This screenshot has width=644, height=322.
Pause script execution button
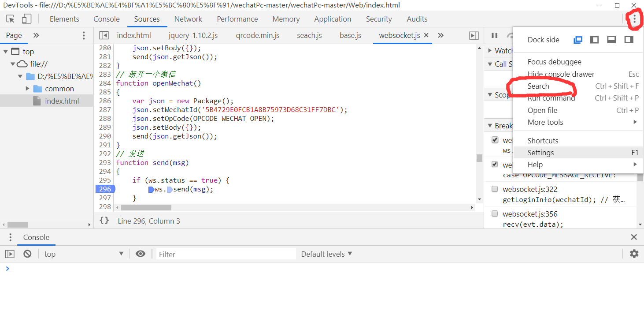click(x=495, y=35)
